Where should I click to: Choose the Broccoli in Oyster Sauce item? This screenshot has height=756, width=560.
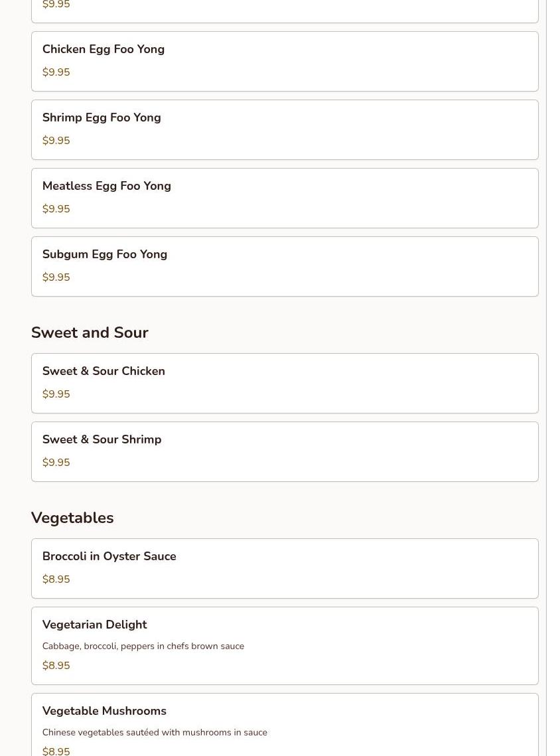coord(109,556)
